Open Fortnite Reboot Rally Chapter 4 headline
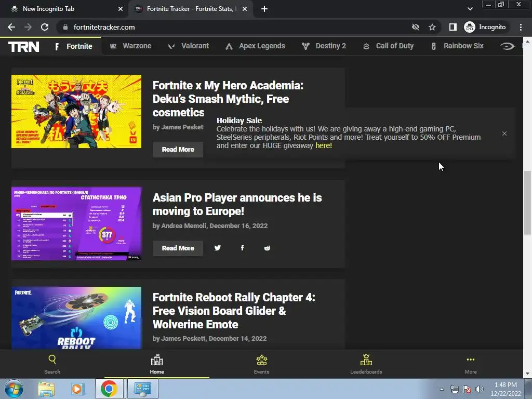 [x=234, y=311]
